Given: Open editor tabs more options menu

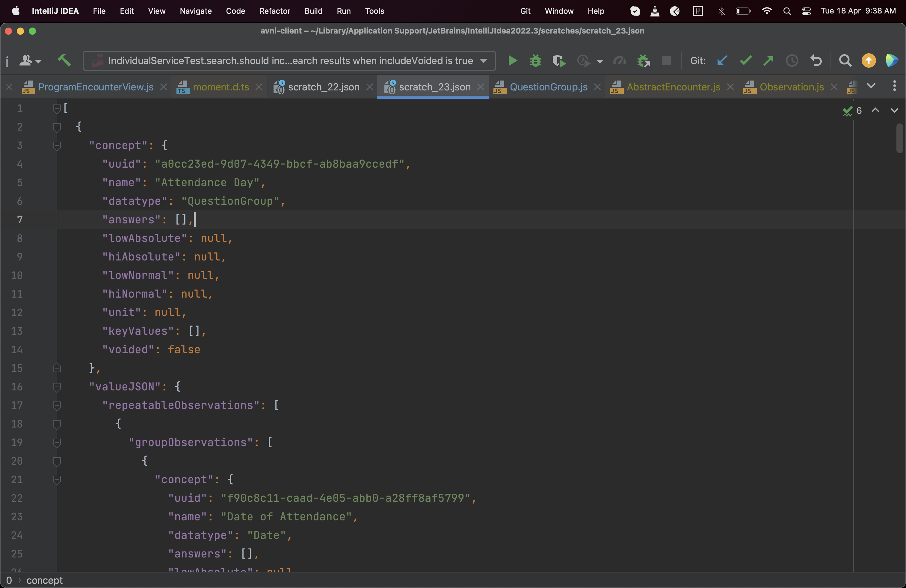Looking at the screenshot, I should (x=894, y=86).
